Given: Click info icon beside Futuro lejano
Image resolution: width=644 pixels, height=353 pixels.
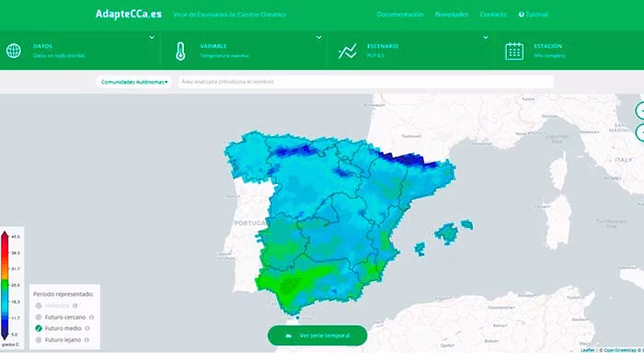Looking at the screenshot, I should [86, 340].
